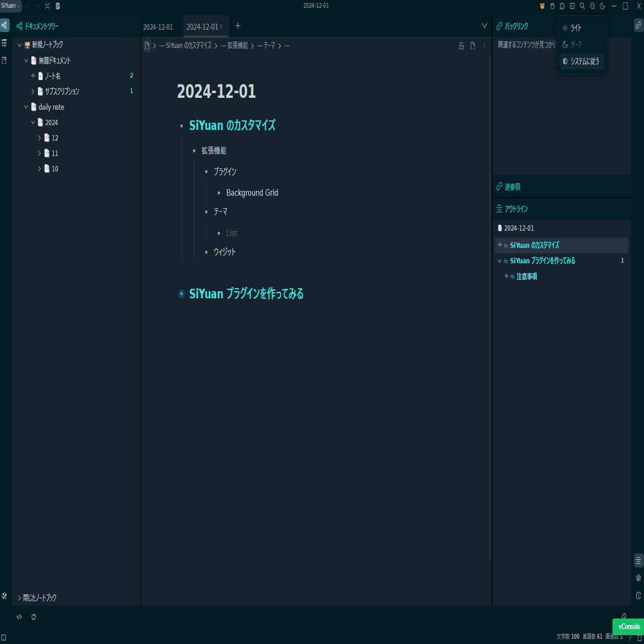Collapse daily note tree node
The width and height of the screenshot is (644, 644).
click(26, 107)
